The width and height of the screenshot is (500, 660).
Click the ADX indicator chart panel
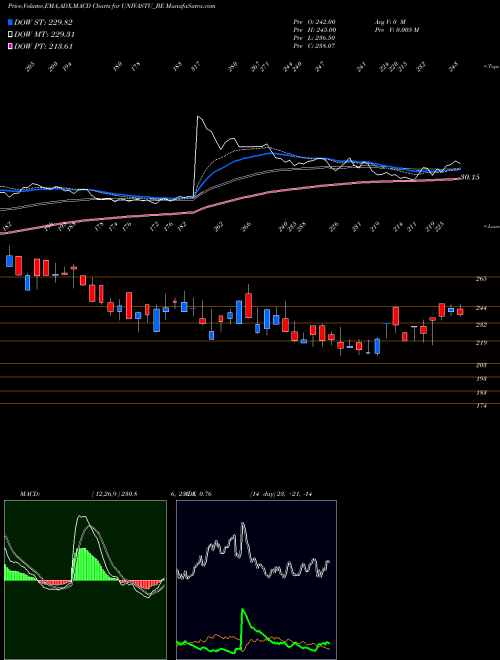click(x=256, y=580)
